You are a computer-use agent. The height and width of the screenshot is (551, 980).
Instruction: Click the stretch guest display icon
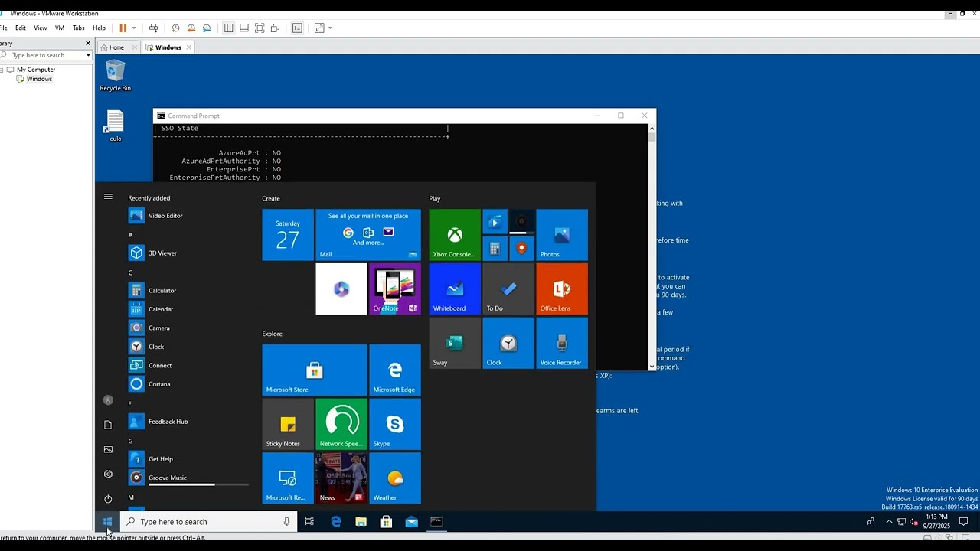319,28
